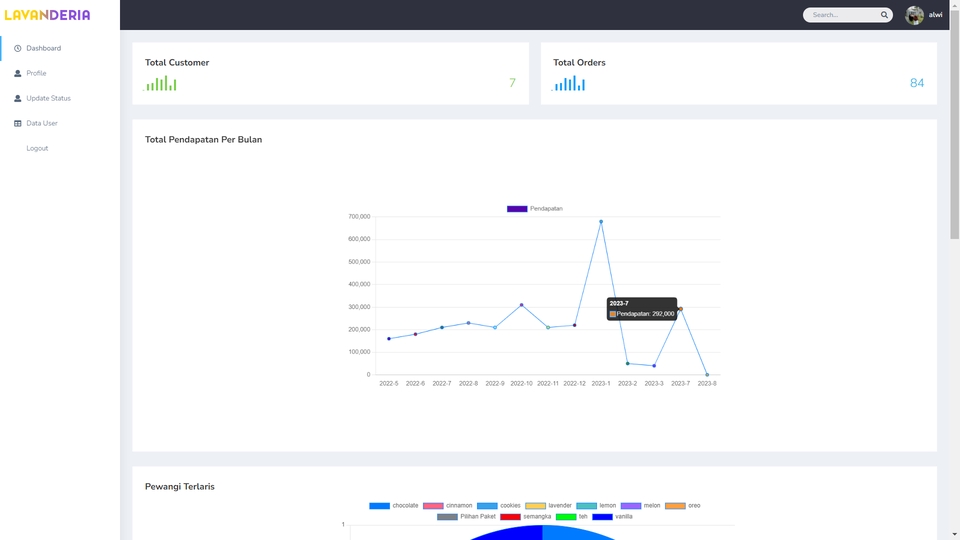This screenshot has height=540, width=960.
Task: Click the scrollbar down arrow
Action: point(954,535)
